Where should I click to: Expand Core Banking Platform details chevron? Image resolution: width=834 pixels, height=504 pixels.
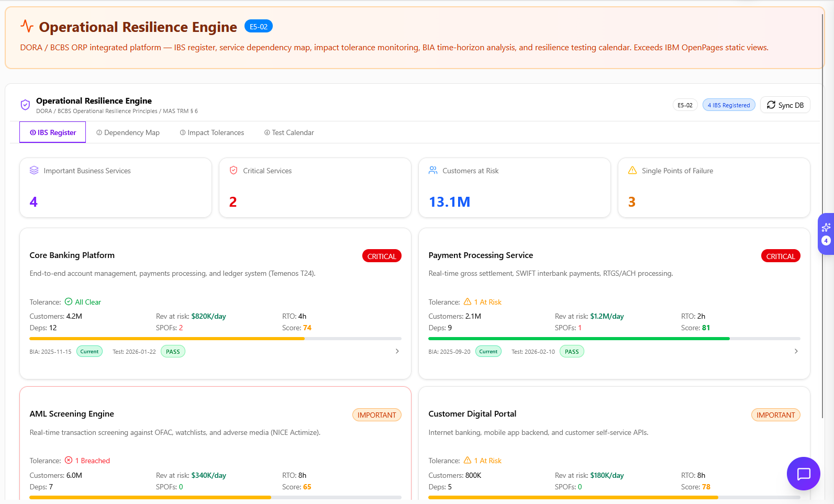point(397,351)
